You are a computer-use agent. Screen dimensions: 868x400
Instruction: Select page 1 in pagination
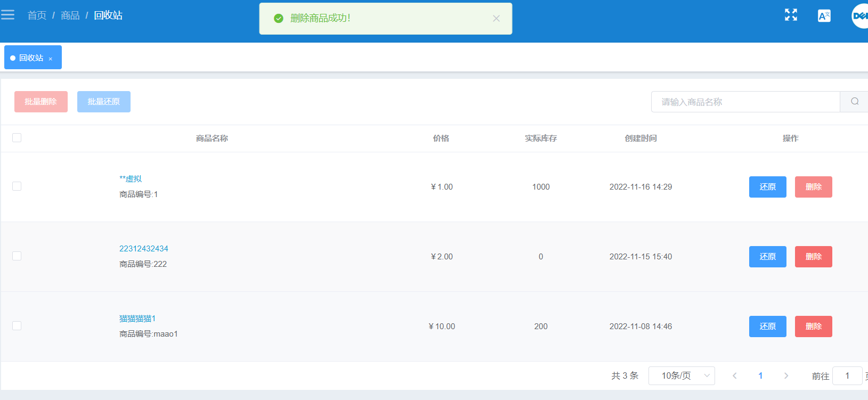click(760, 375)
